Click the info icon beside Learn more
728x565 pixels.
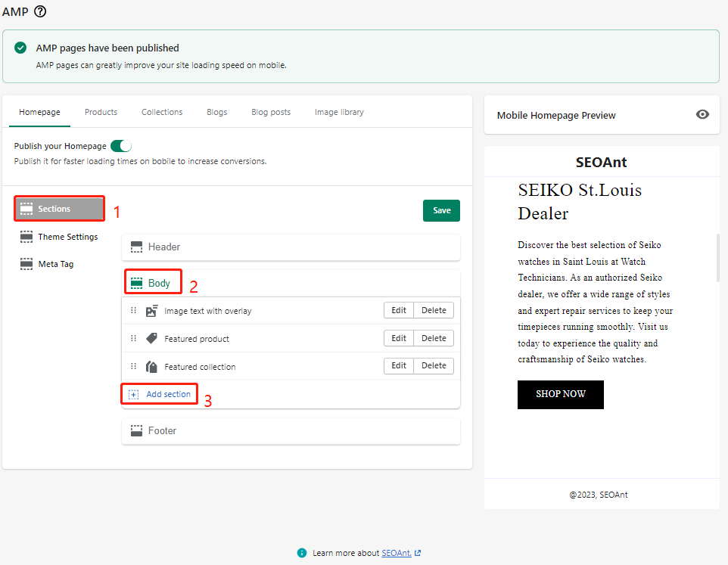(302, 553)
